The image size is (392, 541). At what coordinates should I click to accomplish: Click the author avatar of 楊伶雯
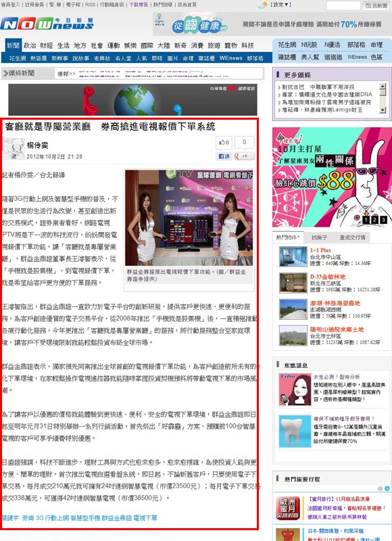14,149
